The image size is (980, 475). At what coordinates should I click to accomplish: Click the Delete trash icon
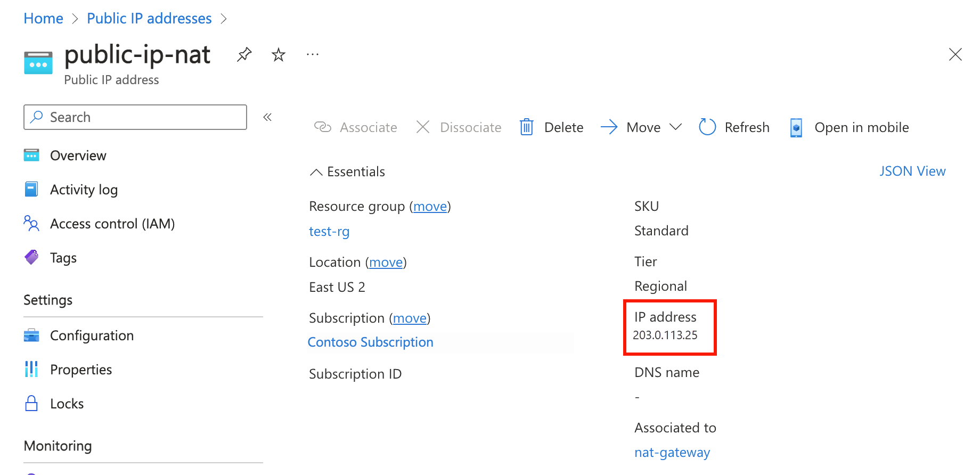[526, 127]
